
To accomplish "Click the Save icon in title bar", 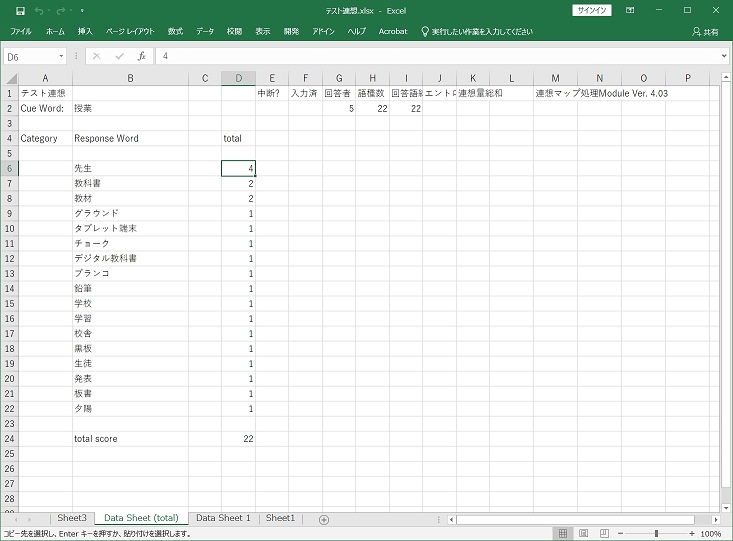I will tap(20, 11).
